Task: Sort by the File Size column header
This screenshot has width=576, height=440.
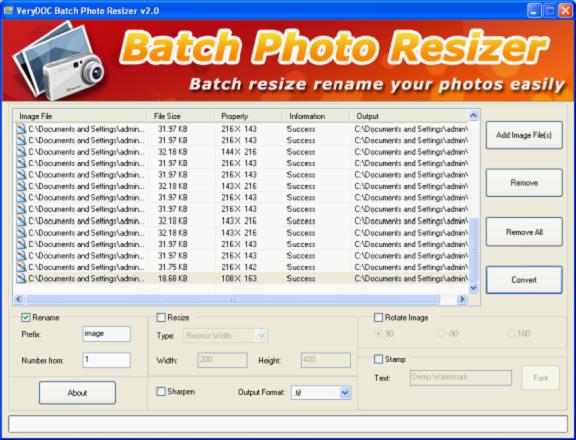Action: [x=181, y=116]
